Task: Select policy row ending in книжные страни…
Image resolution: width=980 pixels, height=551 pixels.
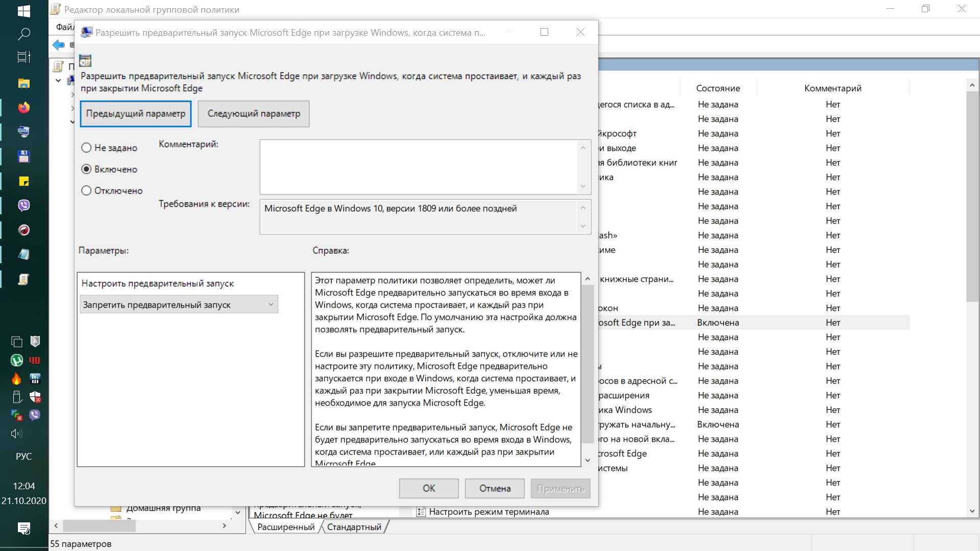Action: tap(636, 279)
